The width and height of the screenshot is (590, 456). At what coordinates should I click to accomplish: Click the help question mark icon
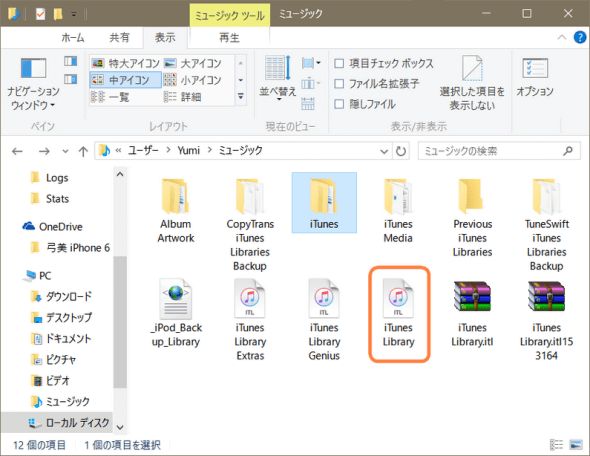pyautogui.click(x=579, y=37)
